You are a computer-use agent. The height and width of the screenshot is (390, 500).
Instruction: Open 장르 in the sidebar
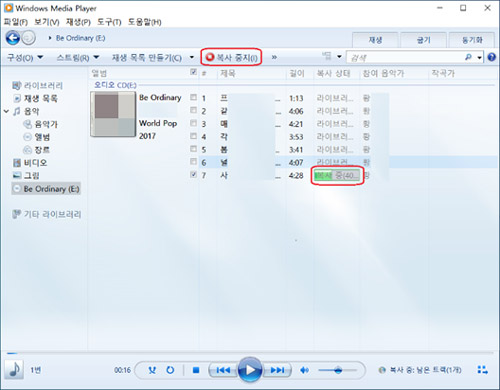click(x=37, y=150)
